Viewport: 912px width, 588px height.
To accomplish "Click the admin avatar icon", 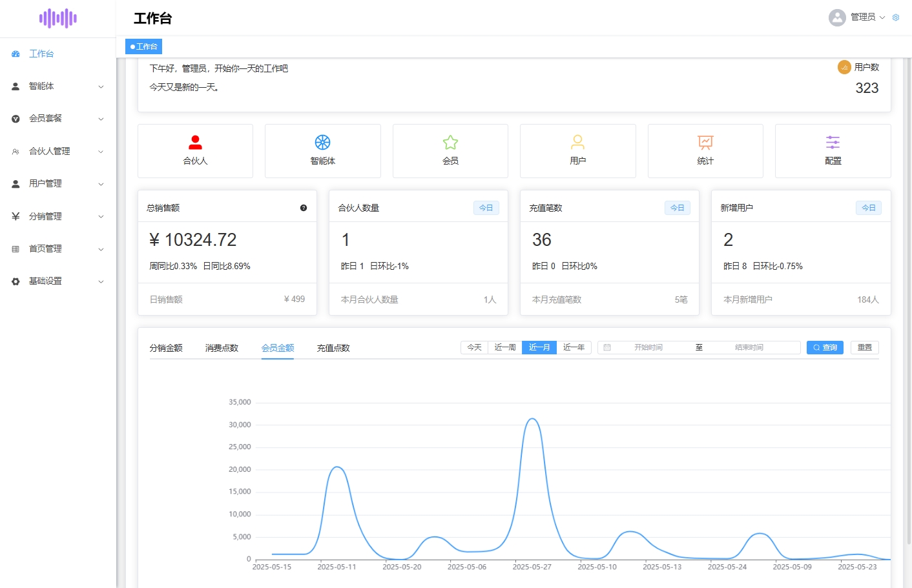I will pyautogui.click(x=837, y=17).
